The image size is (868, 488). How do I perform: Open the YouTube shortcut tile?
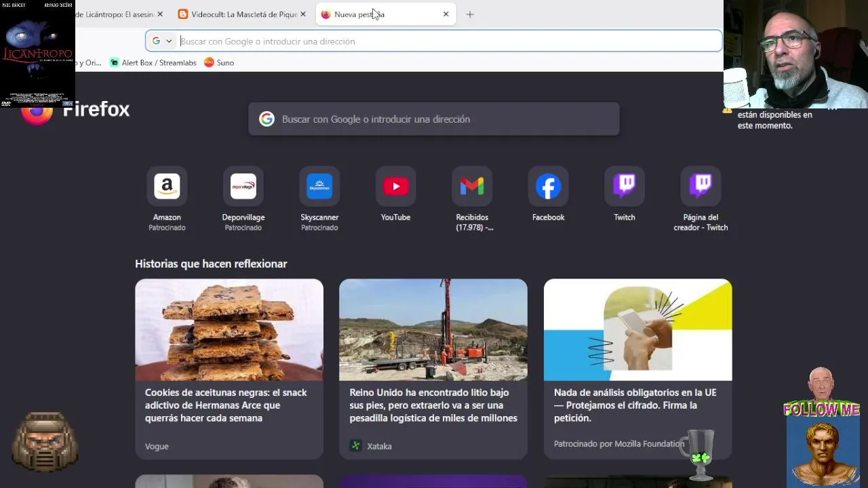click(395, 186)
